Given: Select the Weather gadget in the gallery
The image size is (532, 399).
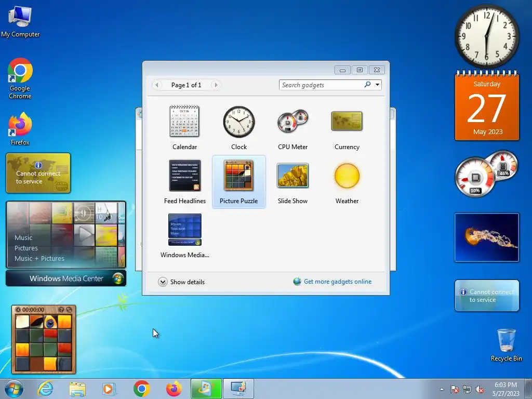Looking at the screenshot, I should 347,181.
